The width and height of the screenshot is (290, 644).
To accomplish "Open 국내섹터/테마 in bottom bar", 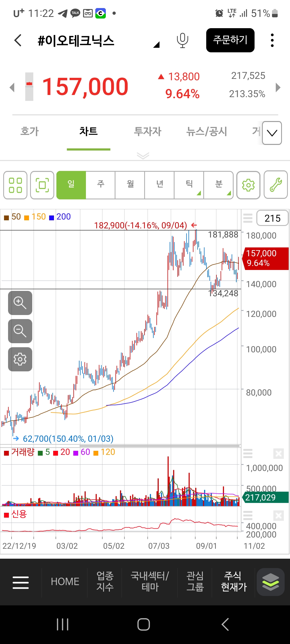I will coord(150,582).
